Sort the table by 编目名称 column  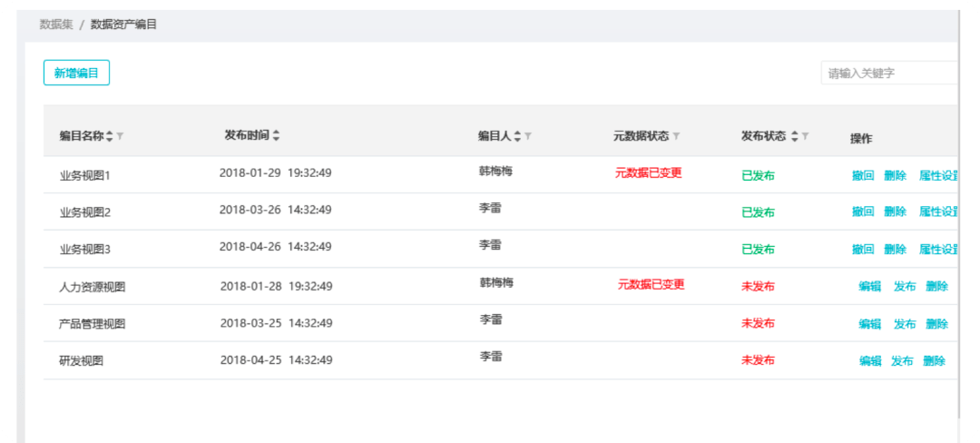pyautogui.click(x=110, y=136)
